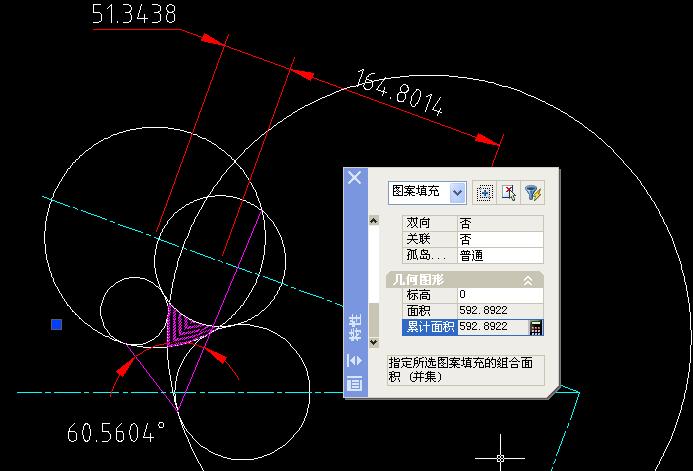Collapse the 几何图形 section
Image resolution: width=693 pixels, height=471 pixels.
tap(528, 281)
